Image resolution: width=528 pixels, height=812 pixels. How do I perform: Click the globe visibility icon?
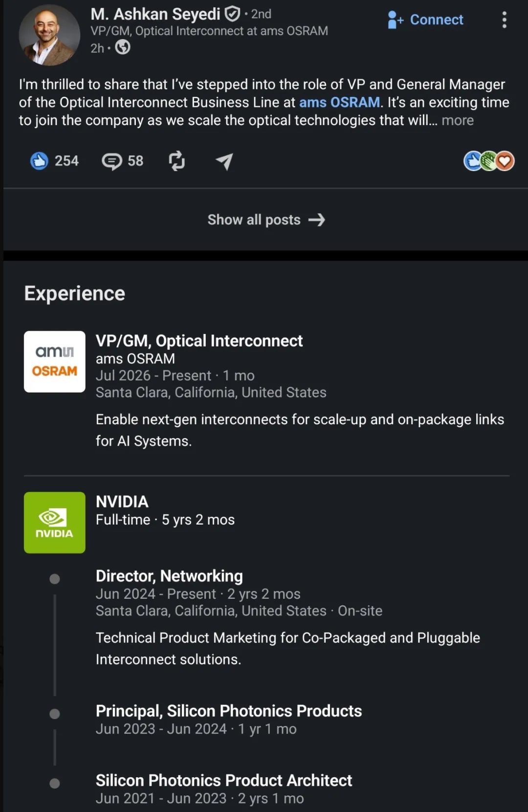point(123,47)
